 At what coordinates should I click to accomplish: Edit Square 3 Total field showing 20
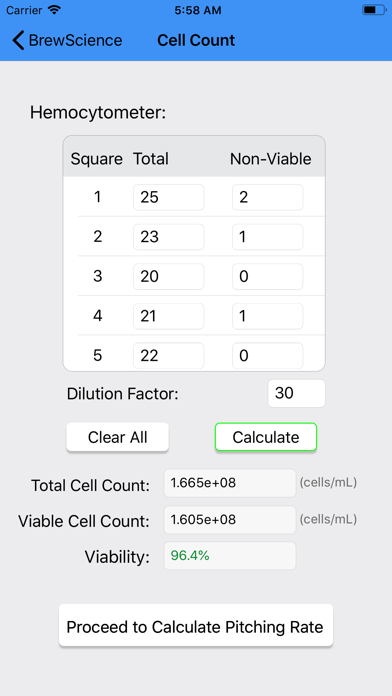click(169, 277)
